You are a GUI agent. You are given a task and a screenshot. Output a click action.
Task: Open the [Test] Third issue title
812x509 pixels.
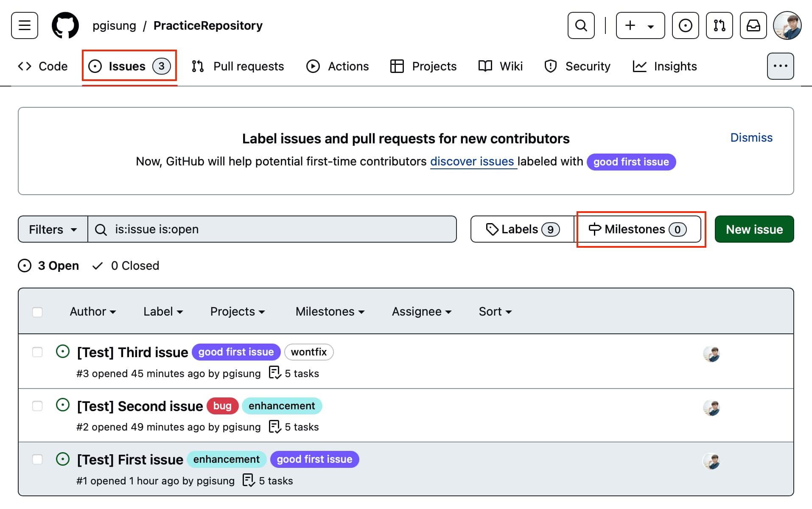coord(132,352)
